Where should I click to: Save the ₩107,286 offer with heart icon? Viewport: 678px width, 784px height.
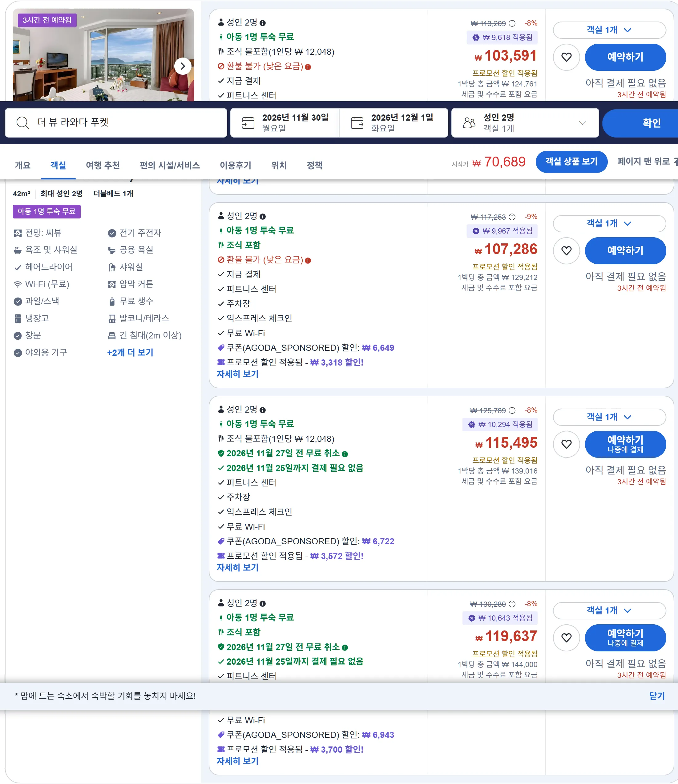(566, 250)
